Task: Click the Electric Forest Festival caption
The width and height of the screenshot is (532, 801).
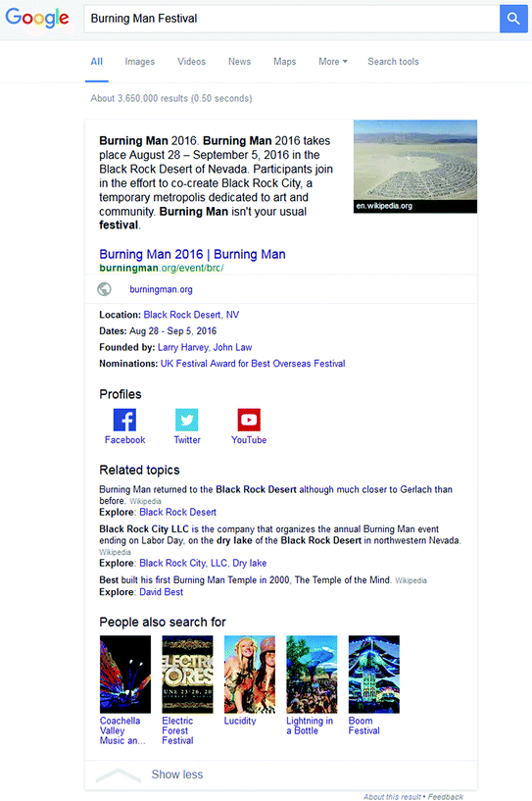Action: (x=177, y=730)
